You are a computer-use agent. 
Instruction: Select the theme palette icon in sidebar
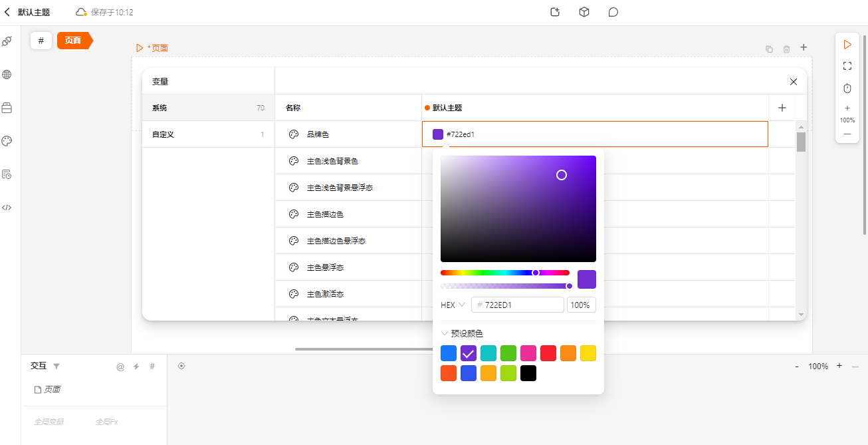[x=7, y=140]
